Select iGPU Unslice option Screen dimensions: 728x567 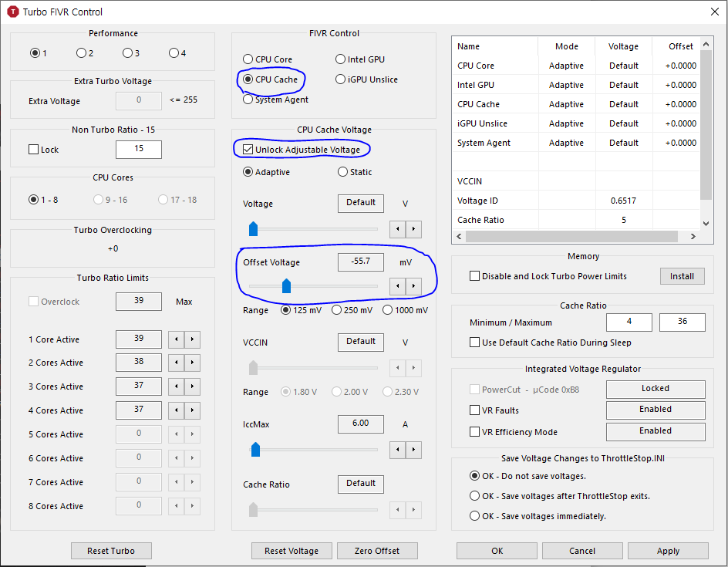367,79
